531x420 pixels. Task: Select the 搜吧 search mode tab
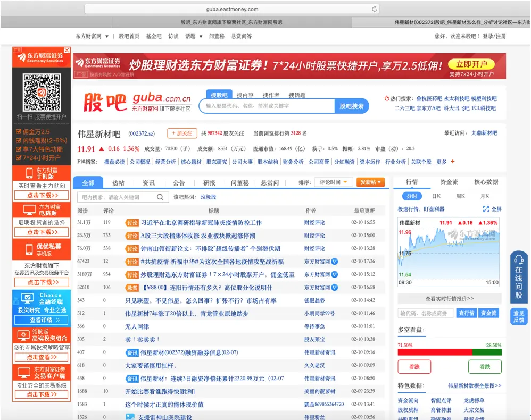point(219,95)
